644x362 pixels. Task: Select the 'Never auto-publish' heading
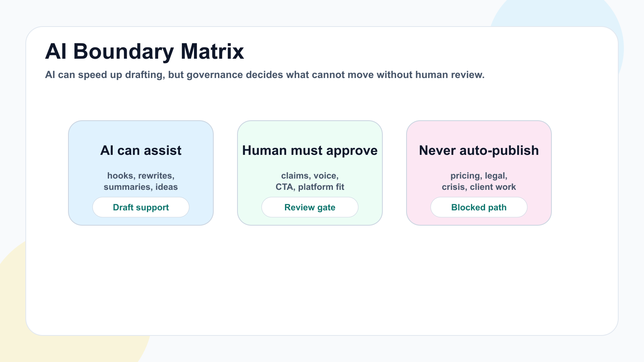(479, 150)
